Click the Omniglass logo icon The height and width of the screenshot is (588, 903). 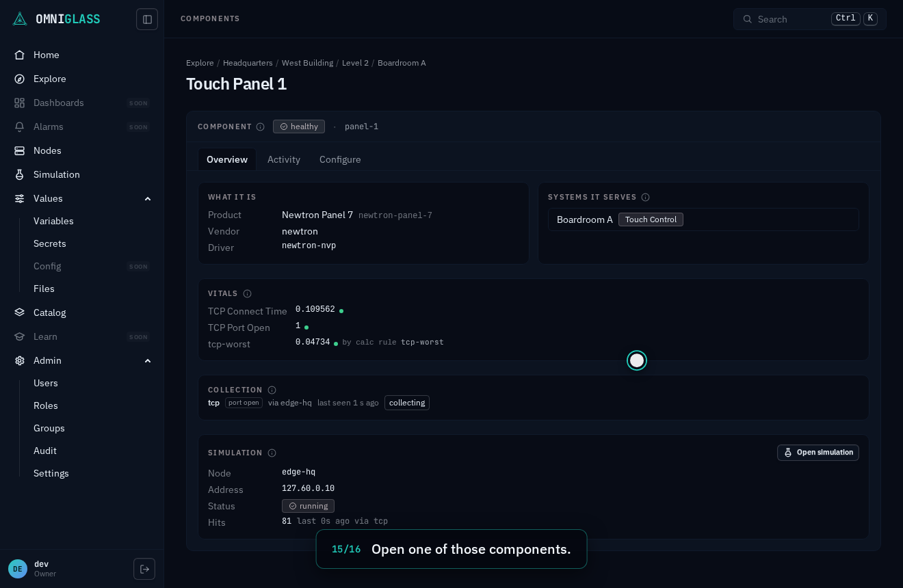20,19
